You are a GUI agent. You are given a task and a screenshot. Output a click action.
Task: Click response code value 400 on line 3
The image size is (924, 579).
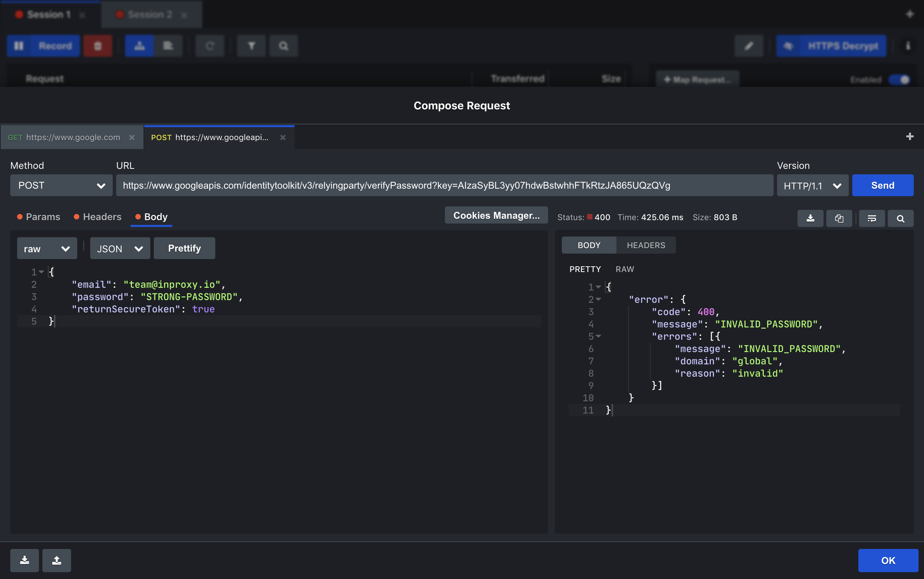pyautogui.click(x=706, y=312)
